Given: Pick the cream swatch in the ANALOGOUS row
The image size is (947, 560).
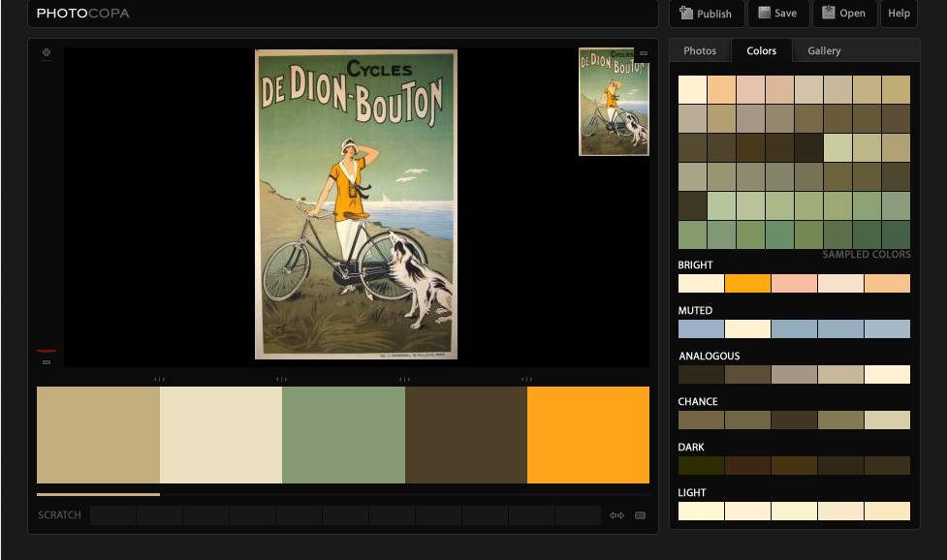Looking at the screenshot, I should pos(887,374).
